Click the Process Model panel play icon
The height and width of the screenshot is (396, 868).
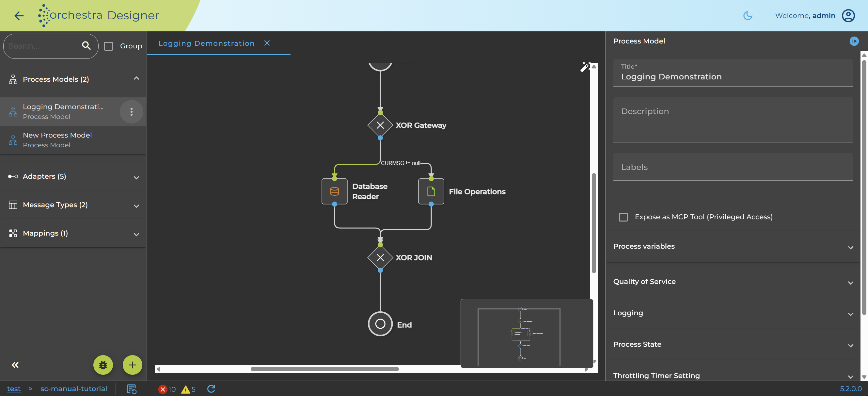tap(854, 41)
